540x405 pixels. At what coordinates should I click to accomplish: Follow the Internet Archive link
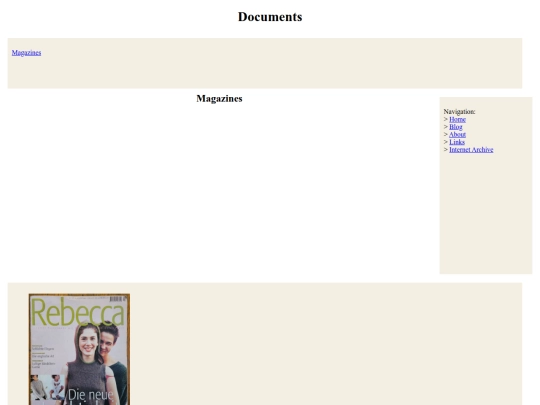pos(471,150)
